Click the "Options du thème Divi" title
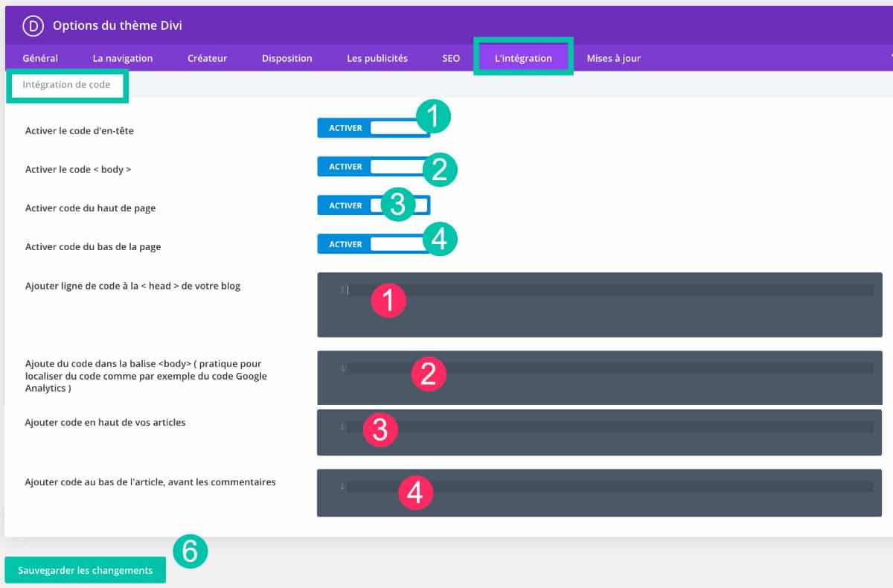Image resolution: width=893 pixels, height=588 pixels. pos(118,25)
